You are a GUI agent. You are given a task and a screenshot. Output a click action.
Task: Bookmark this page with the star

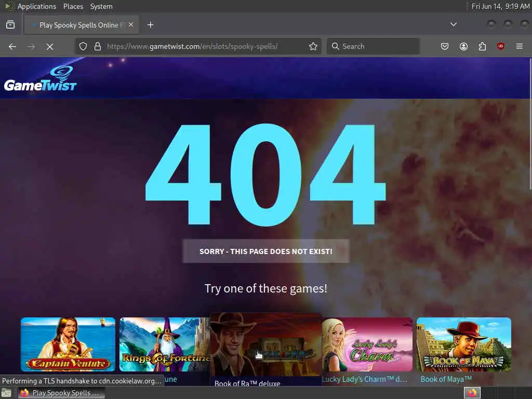coord(313,46)
